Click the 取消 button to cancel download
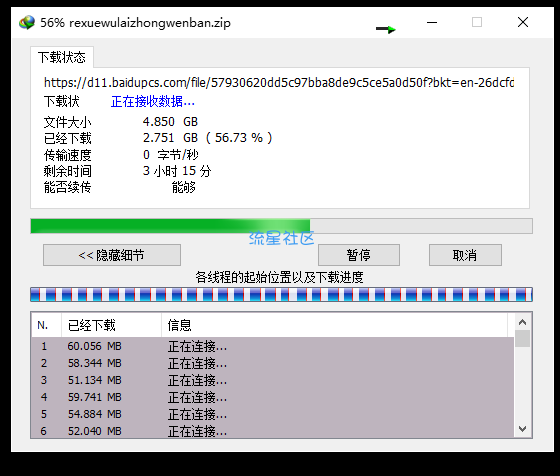The width and height of the screenshot is (560, 476). click(465, 255)
